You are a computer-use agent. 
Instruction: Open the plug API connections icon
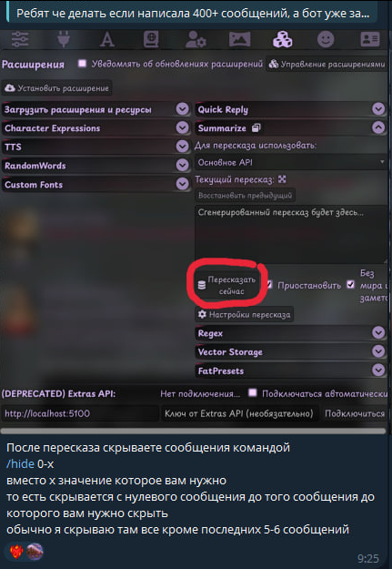tap(64, 39)
